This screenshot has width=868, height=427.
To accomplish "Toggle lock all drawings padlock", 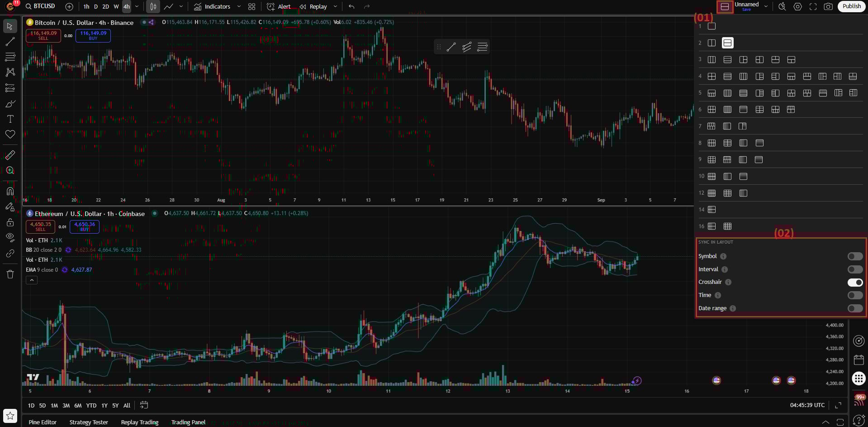I will 10,222.
